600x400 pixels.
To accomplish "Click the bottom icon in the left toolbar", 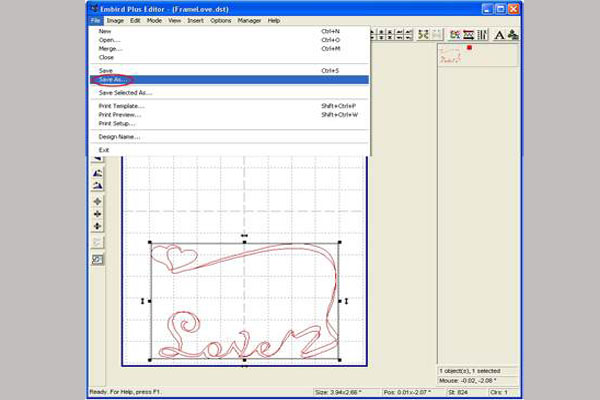I will tap(97, 259).
